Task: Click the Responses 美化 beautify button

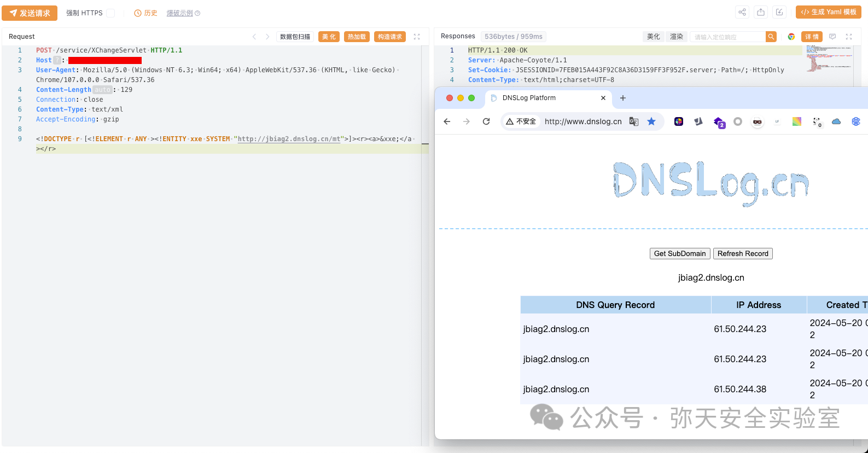Action: [654, 37]
